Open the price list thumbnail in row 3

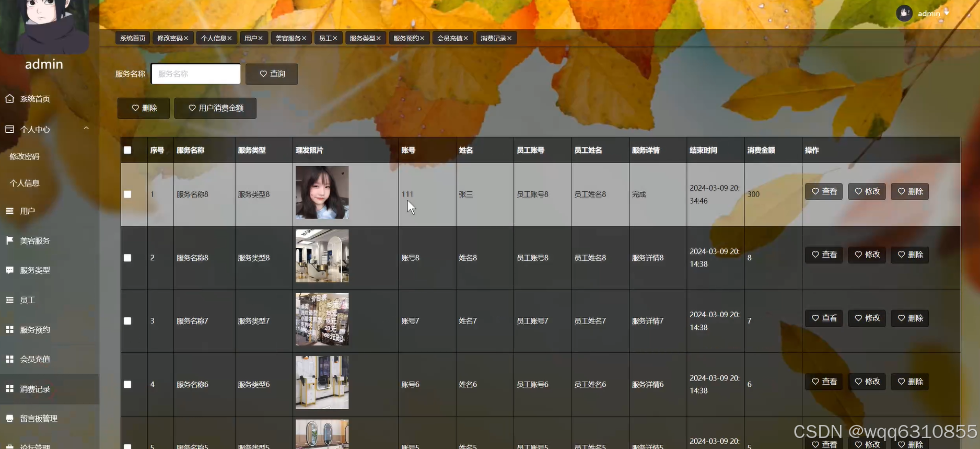tap(322, 319)
